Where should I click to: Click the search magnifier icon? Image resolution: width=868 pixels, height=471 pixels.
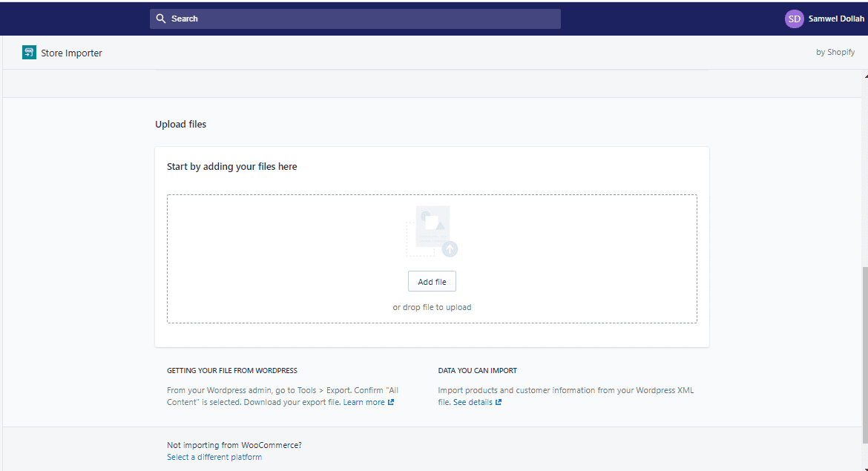[x=160, y=19]
